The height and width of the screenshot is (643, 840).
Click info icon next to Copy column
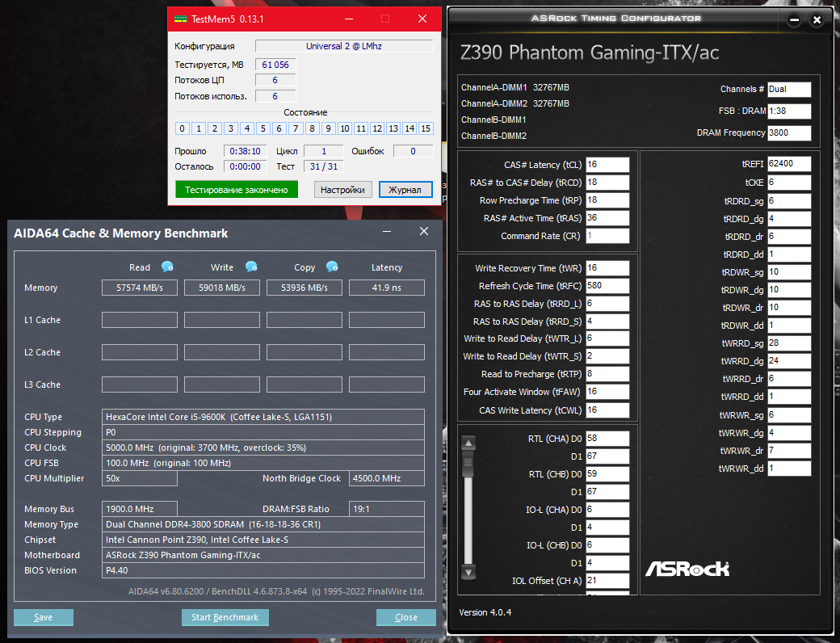pos(332,267)
